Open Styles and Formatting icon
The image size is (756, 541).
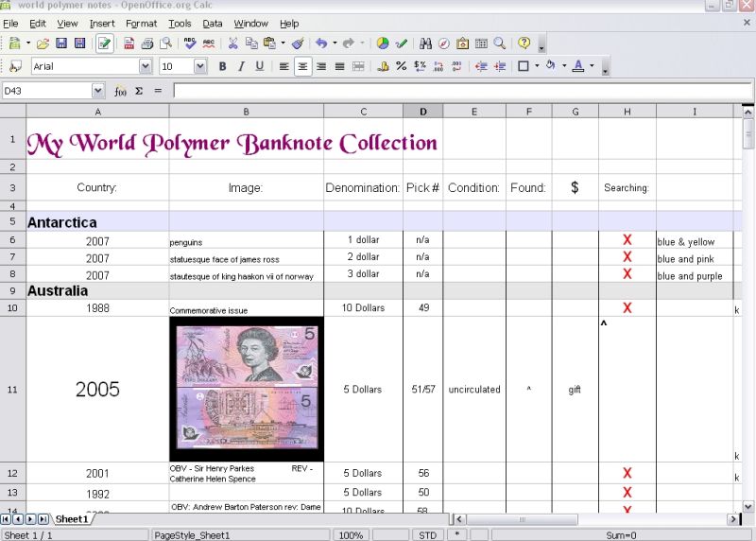pos(15,66)
